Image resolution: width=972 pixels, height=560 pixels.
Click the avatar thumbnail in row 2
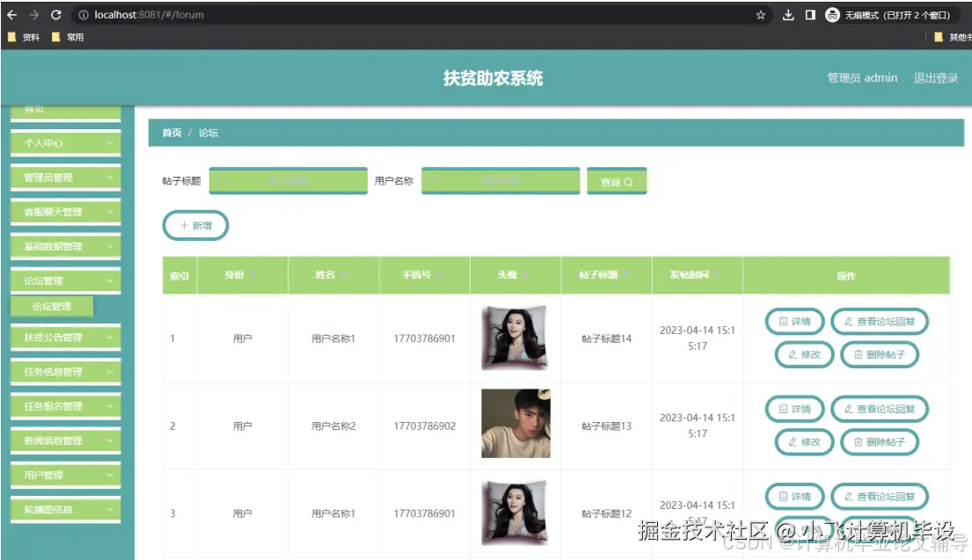pos(515,424)
